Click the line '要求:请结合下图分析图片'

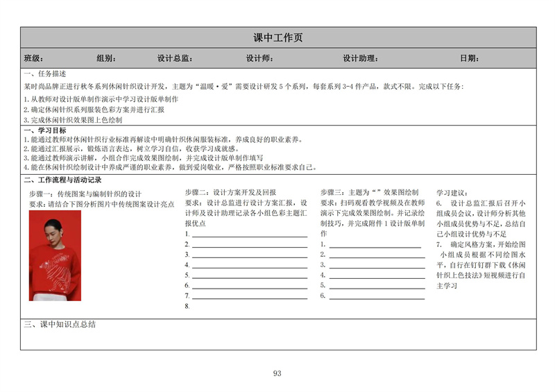tap(101, 204)
